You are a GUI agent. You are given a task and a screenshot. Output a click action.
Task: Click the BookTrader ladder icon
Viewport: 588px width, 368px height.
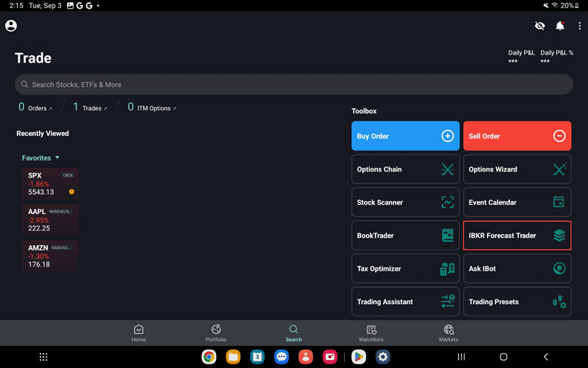[448, 236]
